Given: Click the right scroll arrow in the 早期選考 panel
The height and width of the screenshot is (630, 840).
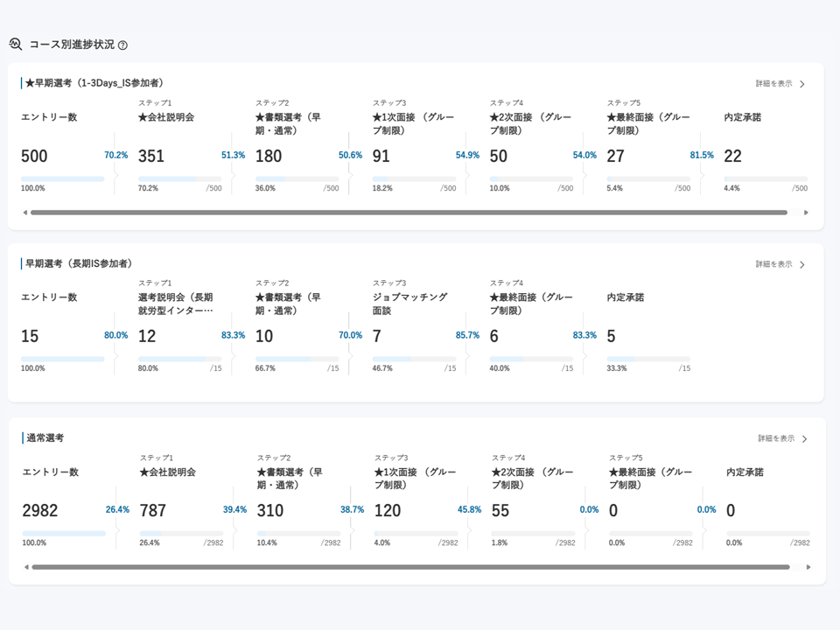Looking at the screenshot, I should point(806,211).
